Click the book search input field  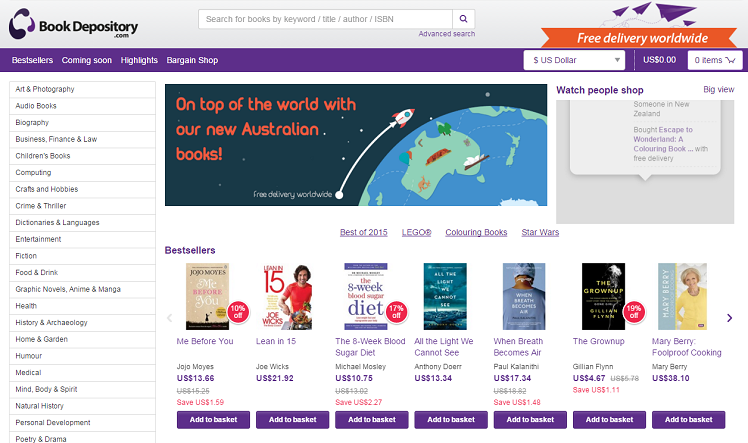(325, 19)
